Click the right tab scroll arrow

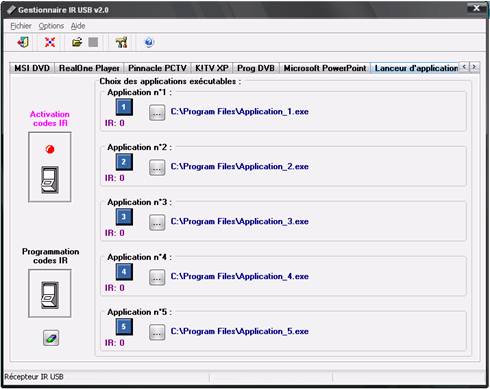(x=474, y=67)
